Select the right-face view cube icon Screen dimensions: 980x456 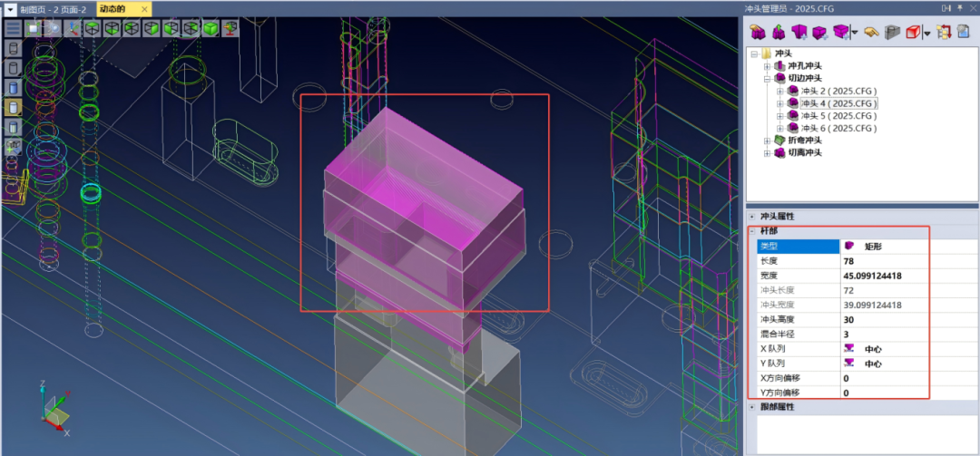point(152,28)
